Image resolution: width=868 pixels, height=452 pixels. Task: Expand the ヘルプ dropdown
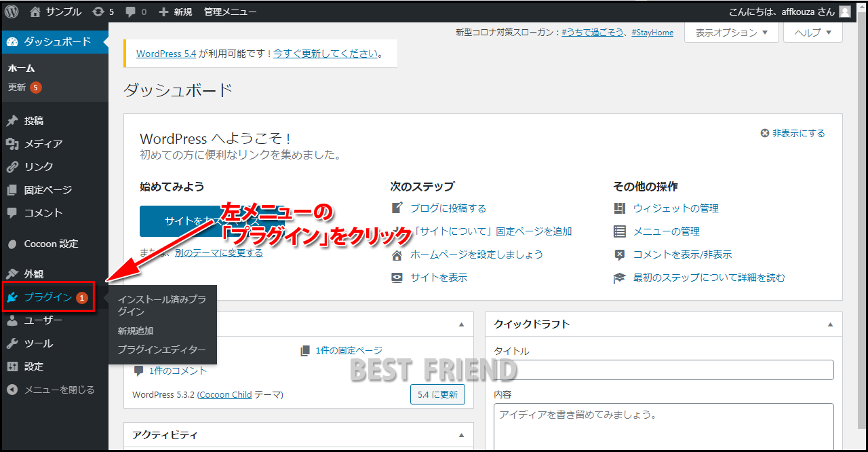(812, 32)
